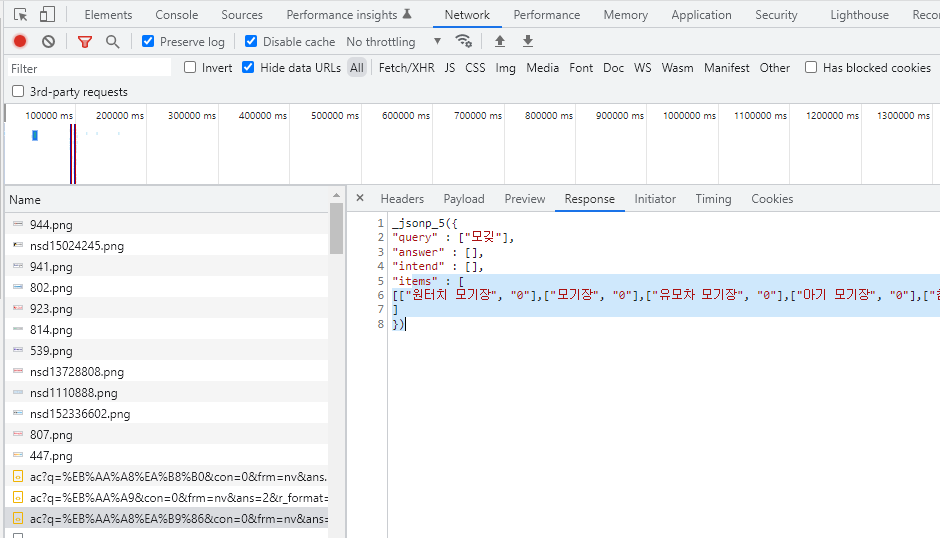The height and width of the screenshot is (538, 940).
Task: Click icon of ac?q=%EB%AA%A9 request
Action: pos(18,497)
